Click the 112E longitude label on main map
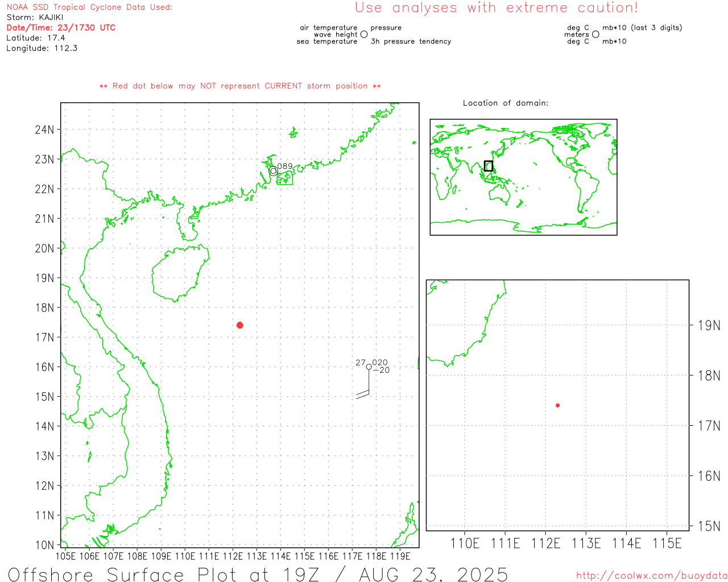The width and height of the screenshot is (728, 582). 233,556
